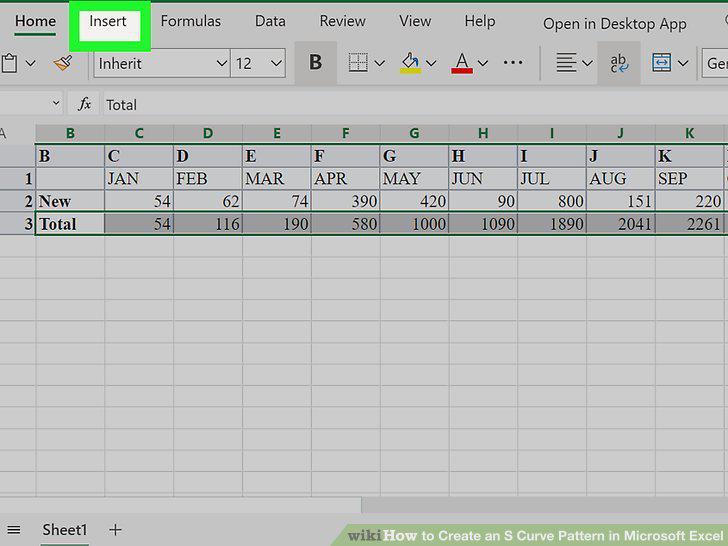Select column K header

(x=689, y=134)
